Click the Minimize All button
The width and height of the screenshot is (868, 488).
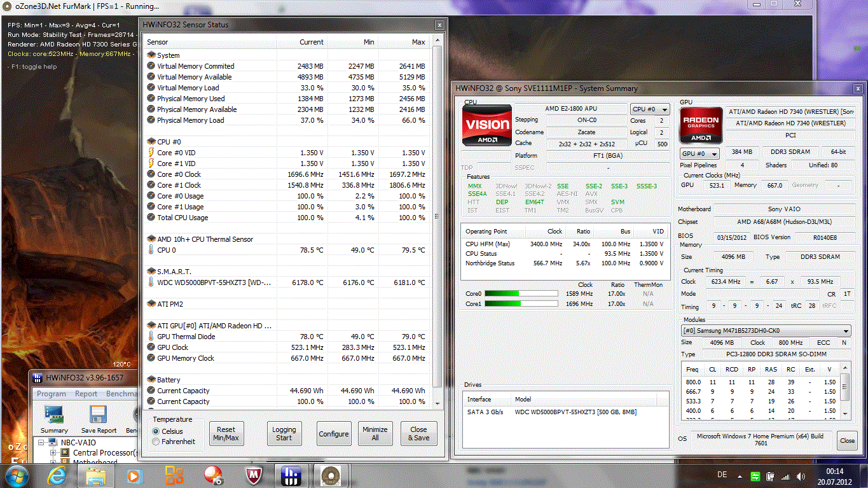[375, 433]
